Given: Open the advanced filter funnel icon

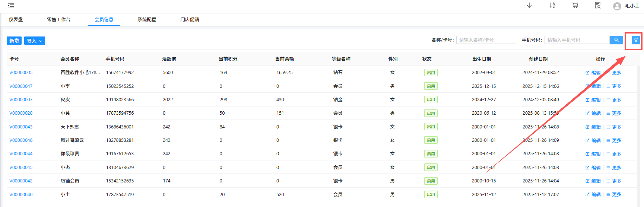Looking at the screenshot, I should (635, 40).
